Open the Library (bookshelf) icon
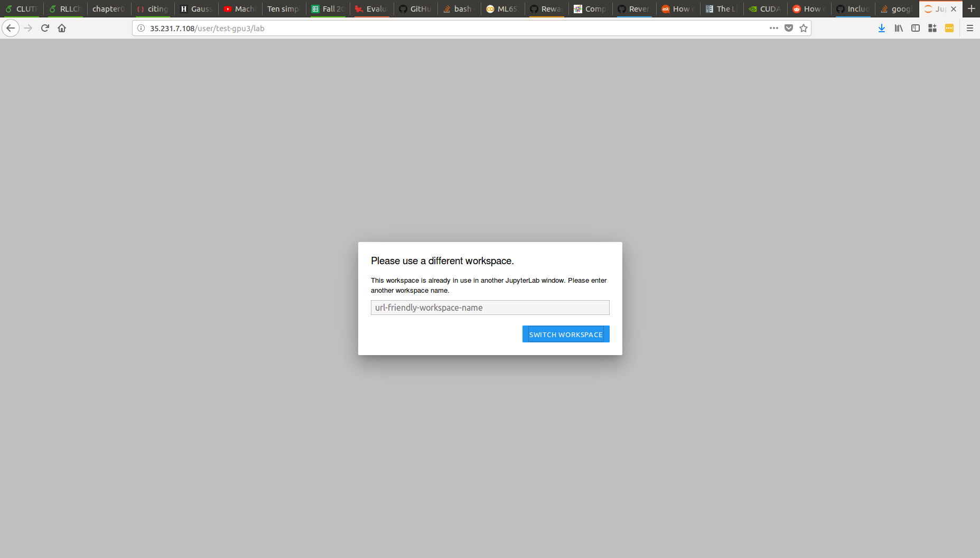980x558 pixels. (898, 28)
